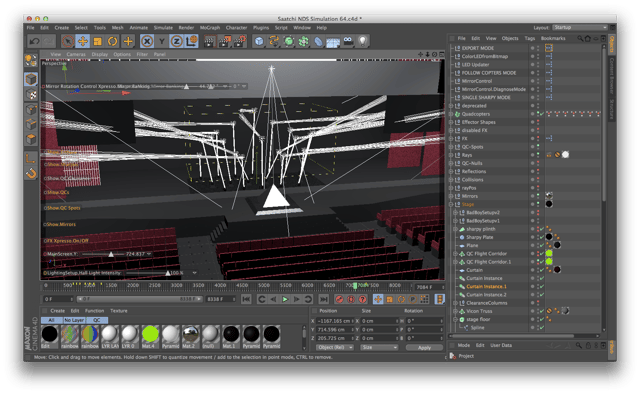
Task: Toggle visibility dots for Mirrors
Action: pos(538,196)
